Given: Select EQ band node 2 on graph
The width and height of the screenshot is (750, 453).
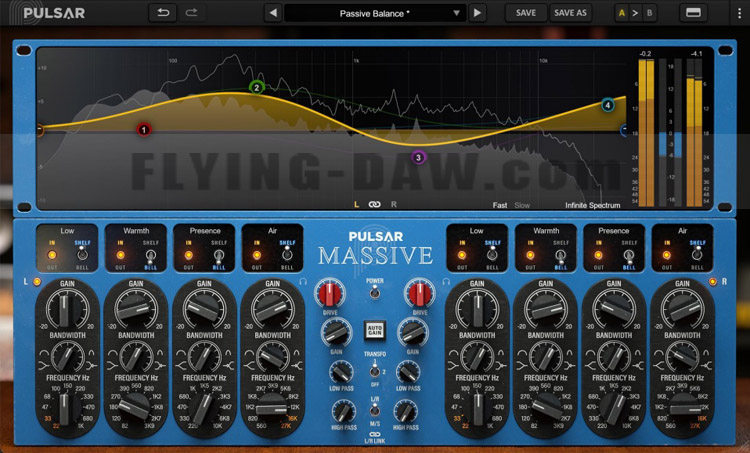Looking at the screenshot, I should point(257,88).
